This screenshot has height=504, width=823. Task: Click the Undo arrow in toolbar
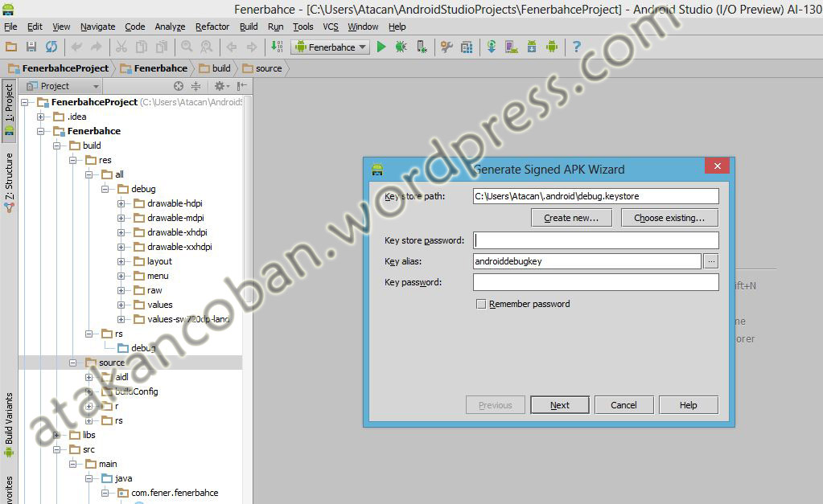coord(76,47)
